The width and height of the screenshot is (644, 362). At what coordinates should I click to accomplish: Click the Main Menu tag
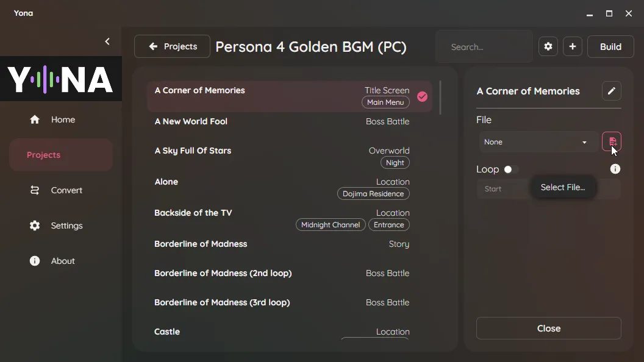pos(385,102)
